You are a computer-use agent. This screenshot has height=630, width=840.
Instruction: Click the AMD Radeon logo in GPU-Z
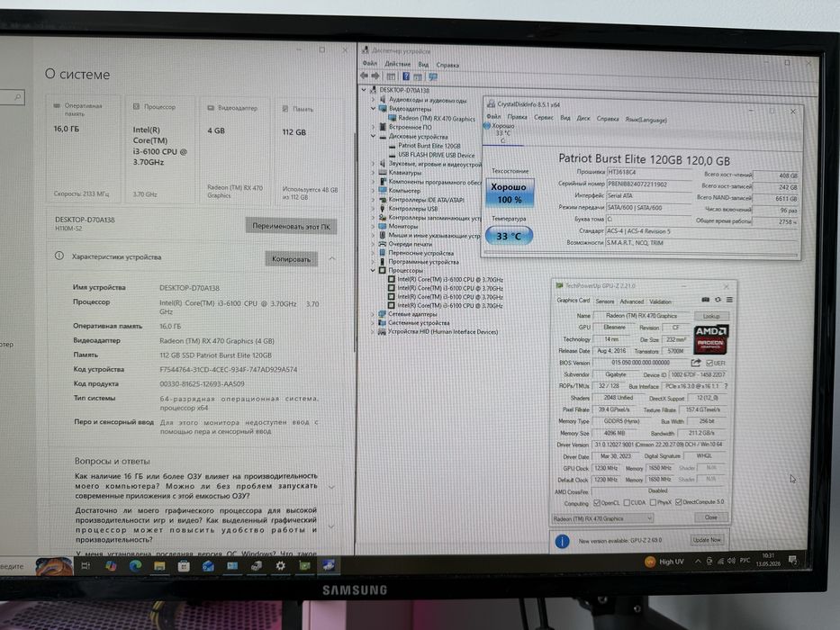(710, 339)
